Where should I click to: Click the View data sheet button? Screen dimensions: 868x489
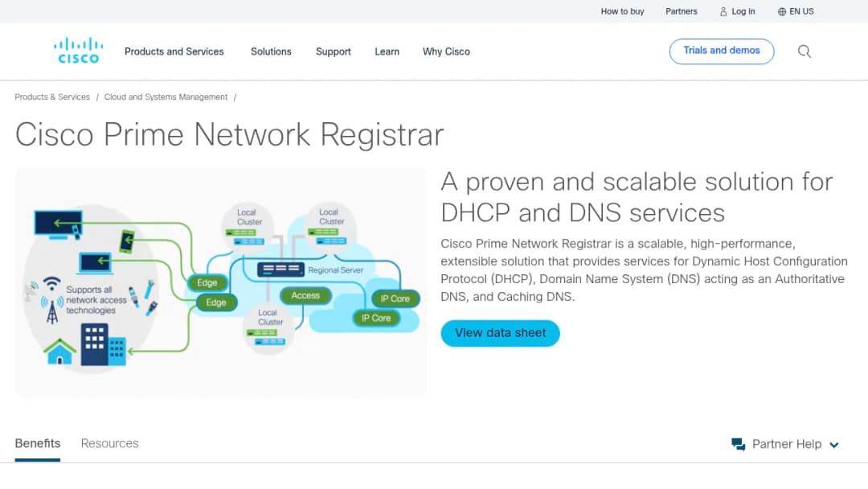coord(500,333)
